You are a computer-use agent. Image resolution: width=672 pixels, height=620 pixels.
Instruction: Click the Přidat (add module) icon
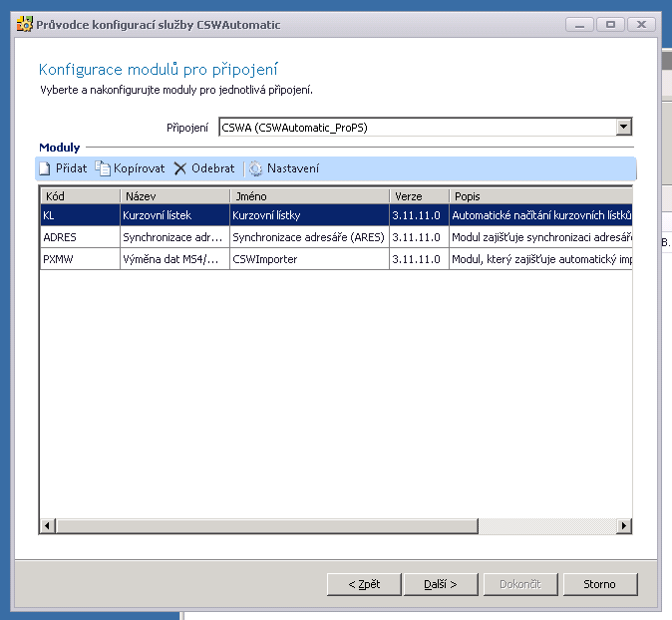click(45, 168)
